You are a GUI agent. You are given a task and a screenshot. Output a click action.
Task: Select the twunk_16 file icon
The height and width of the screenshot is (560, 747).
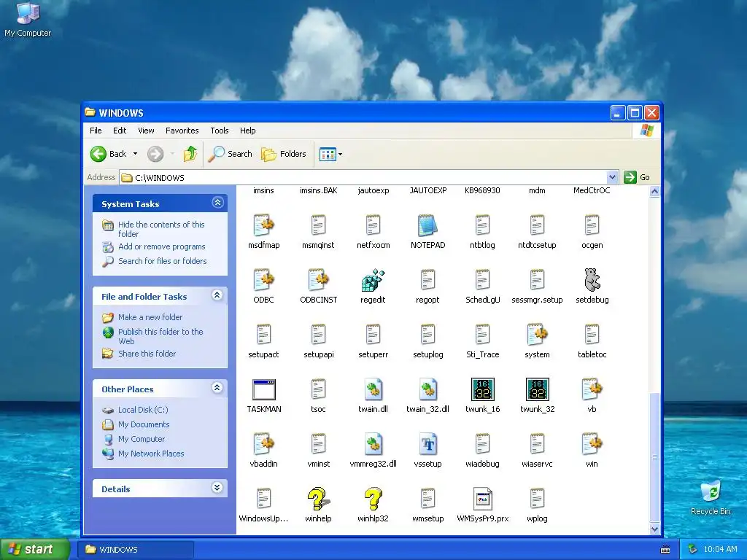(x=483, y=389)
